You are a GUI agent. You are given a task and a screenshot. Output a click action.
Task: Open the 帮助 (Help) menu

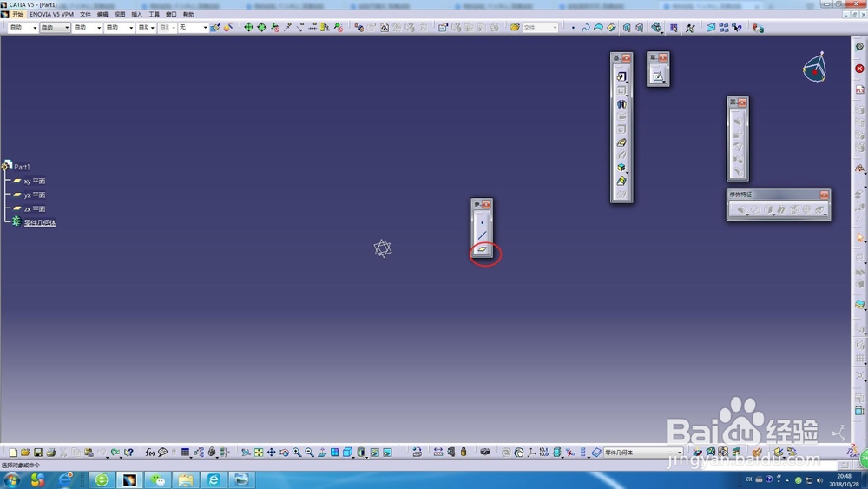click(188, 15)
